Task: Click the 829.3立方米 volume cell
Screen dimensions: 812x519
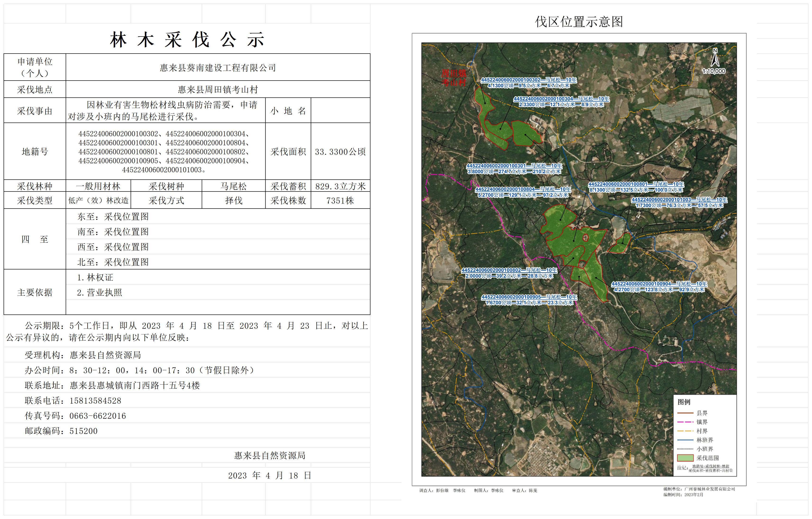Action: (x=340, y=186)
